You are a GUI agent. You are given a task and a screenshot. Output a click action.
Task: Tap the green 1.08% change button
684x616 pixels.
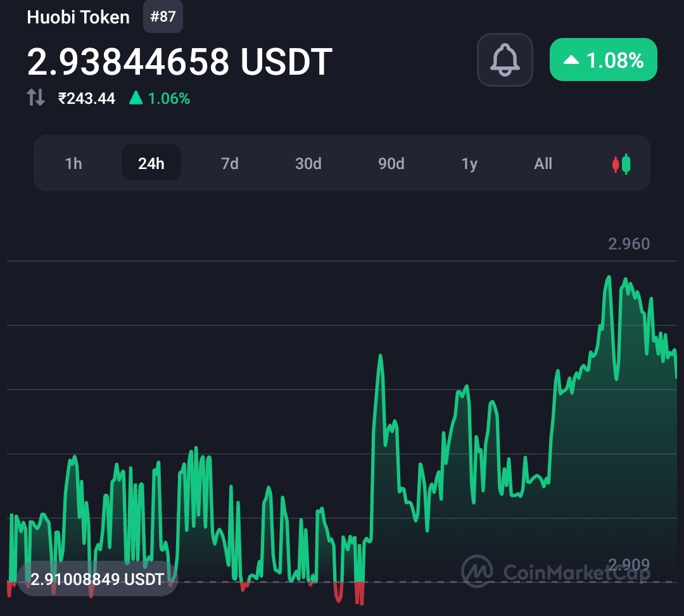tap(604, 60)
